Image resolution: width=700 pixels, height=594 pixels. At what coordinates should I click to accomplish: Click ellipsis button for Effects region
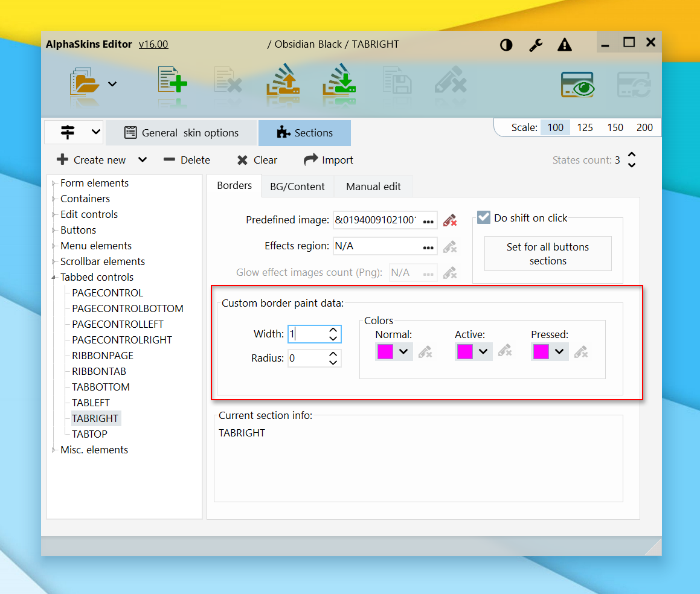click(x=428, y=246)
